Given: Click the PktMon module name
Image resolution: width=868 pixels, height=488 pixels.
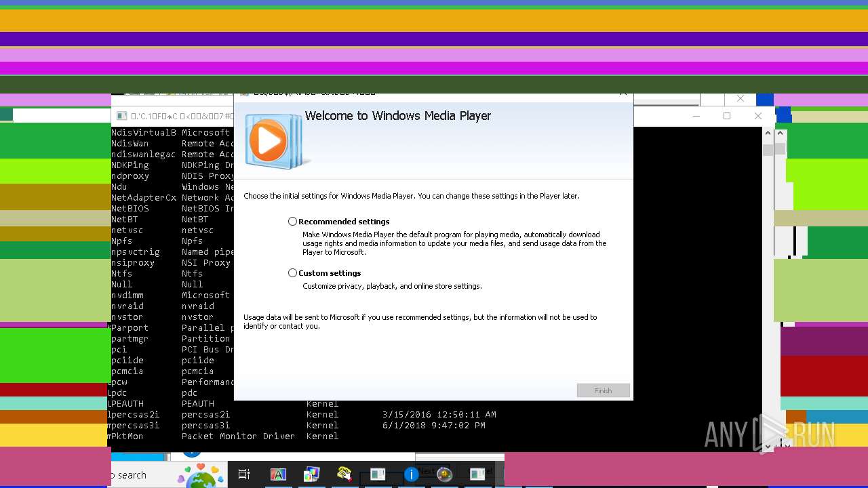Looking at the screenshot, I should click(x=126, y=436).
